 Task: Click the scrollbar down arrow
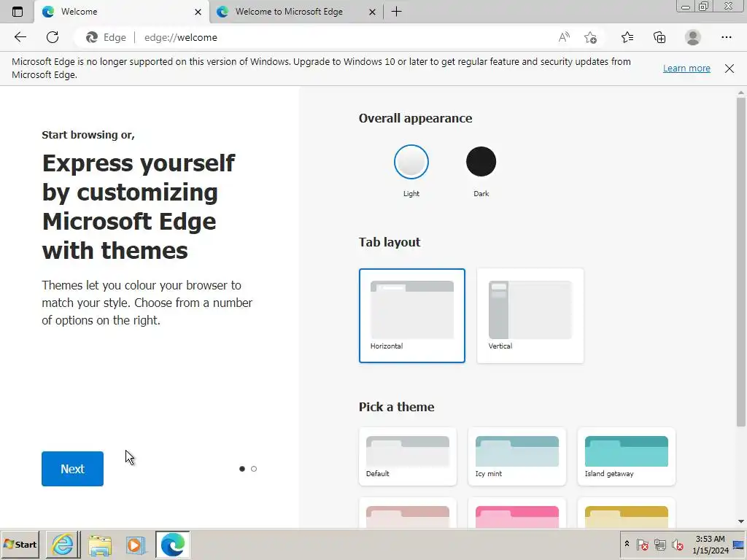point(741,522)
